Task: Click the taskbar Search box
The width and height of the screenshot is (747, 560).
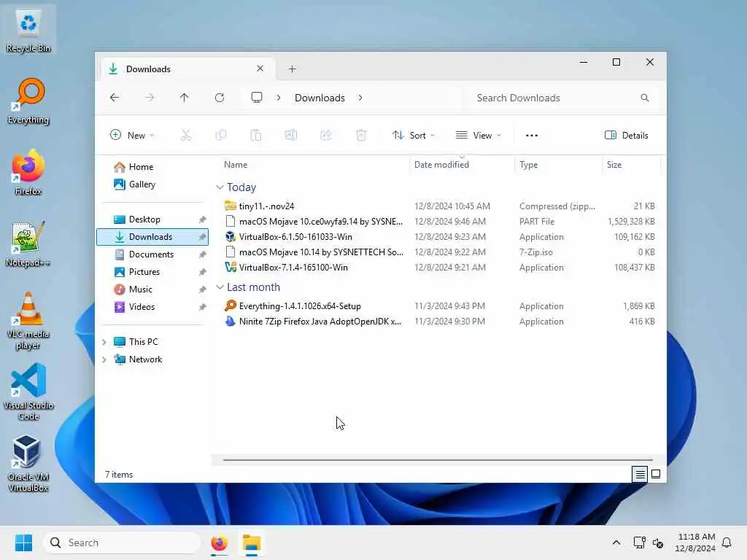Action: (122, 542)
